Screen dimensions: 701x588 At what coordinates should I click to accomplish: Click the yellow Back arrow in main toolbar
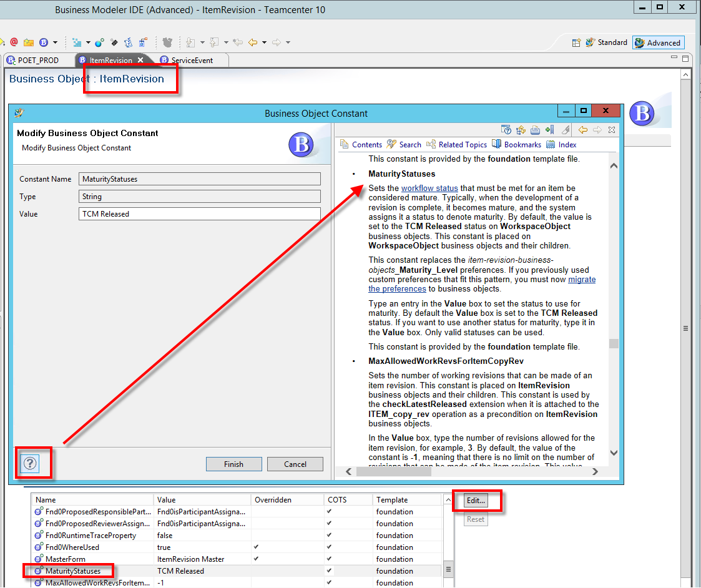click(x=253, y=42)
